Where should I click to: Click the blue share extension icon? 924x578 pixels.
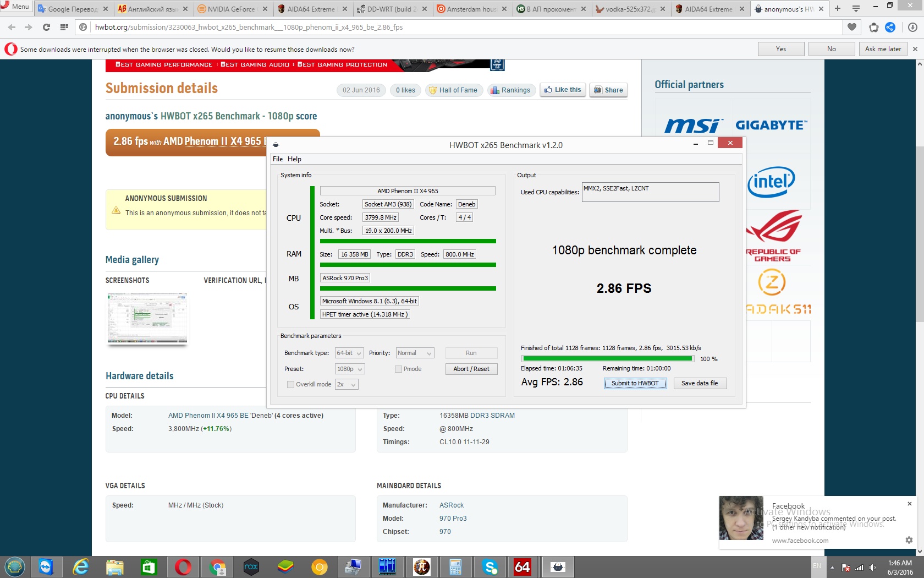[x=890, y=27]
